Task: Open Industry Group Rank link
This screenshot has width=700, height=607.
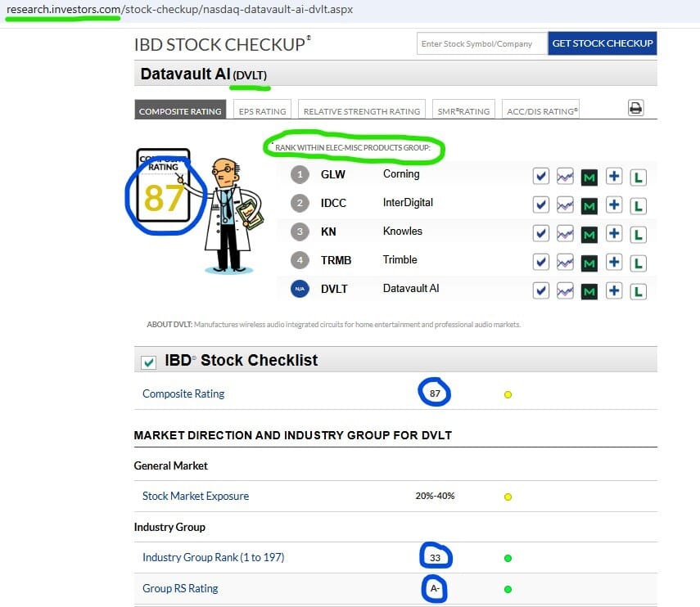Action: tap(214, 557)
